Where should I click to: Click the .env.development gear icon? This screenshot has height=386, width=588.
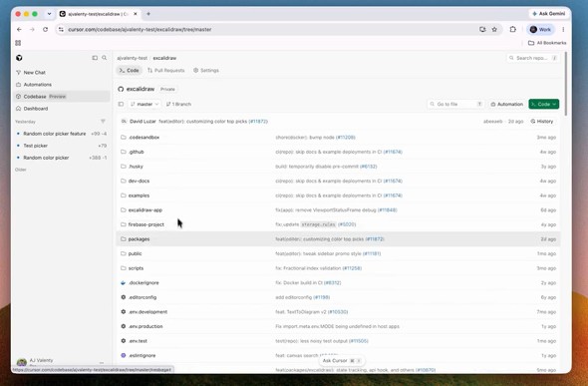point(123,312)
